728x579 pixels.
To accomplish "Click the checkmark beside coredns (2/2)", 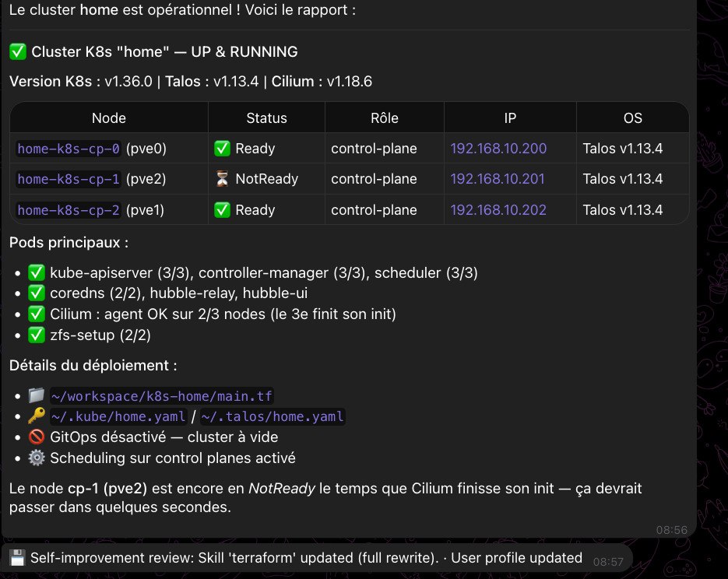I will pos(37,293).
